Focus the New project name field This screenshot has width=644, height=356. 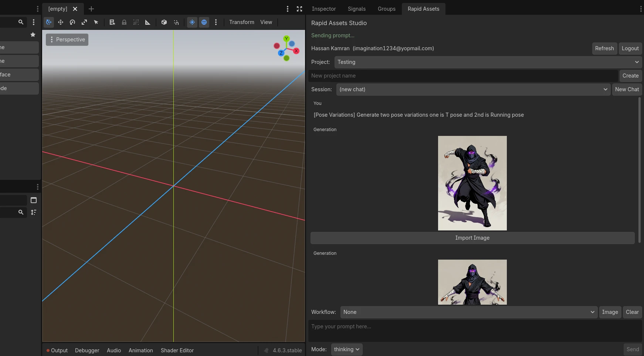click(x=463, y=76)
